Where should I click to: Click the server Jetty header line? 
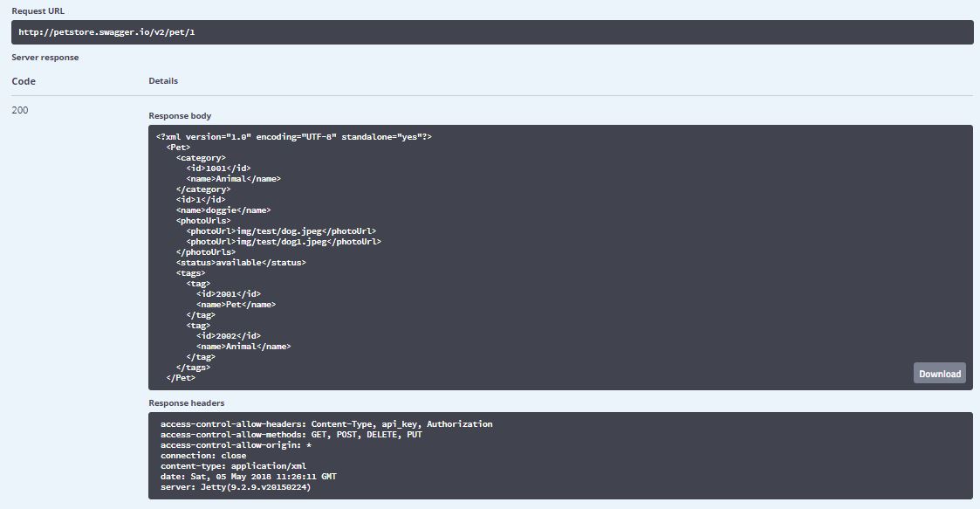coord(235,487)
